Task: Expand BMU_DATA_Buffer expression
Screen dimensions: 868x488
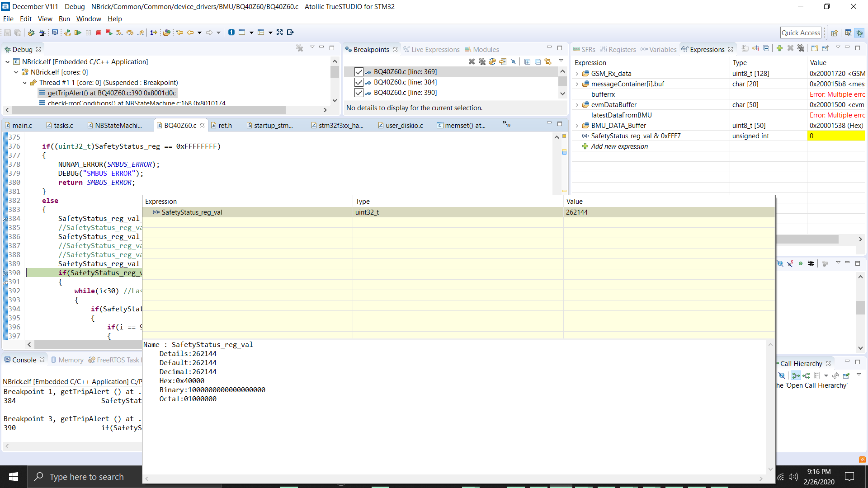Action: (577, 126)
